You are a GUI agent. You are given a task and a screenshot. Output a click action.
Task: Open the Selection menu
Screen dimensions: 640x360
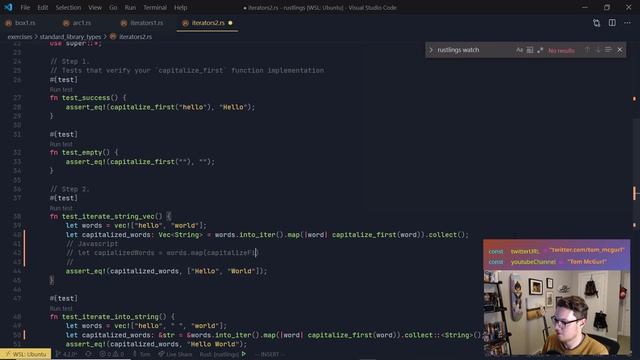click(x=68, y=7)
